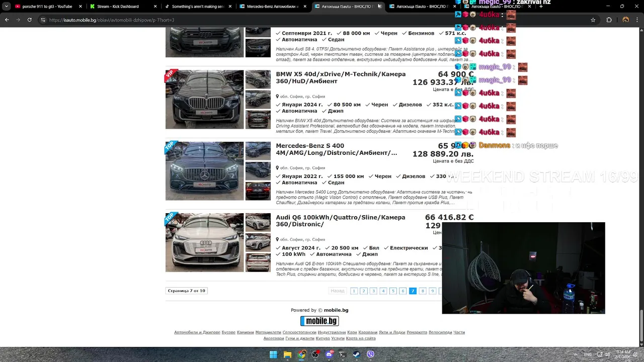Open site info icon in address bar
This screenshot has height=362, width=644.
point(43,20)
